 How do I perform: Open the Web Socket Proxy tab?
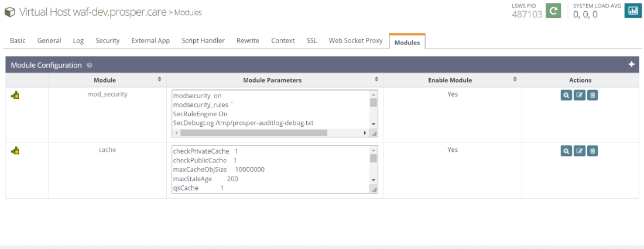pyautogui.click(x=355, y=40)
